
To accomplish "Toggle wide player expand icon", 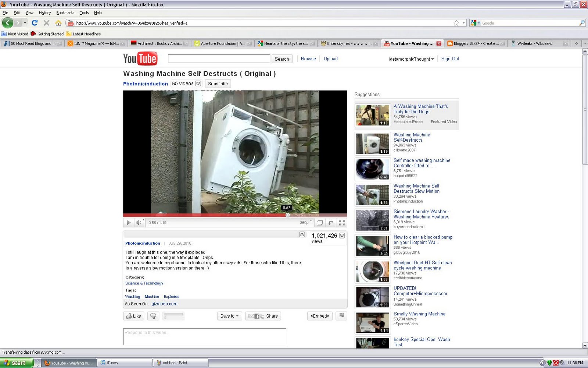I will coord(331,223).
